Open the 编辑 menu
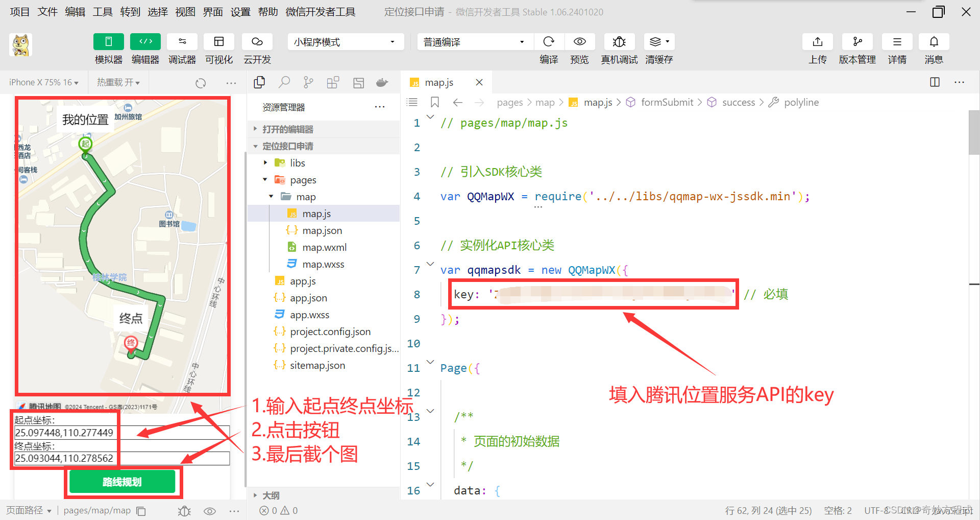 pos(75,12)
